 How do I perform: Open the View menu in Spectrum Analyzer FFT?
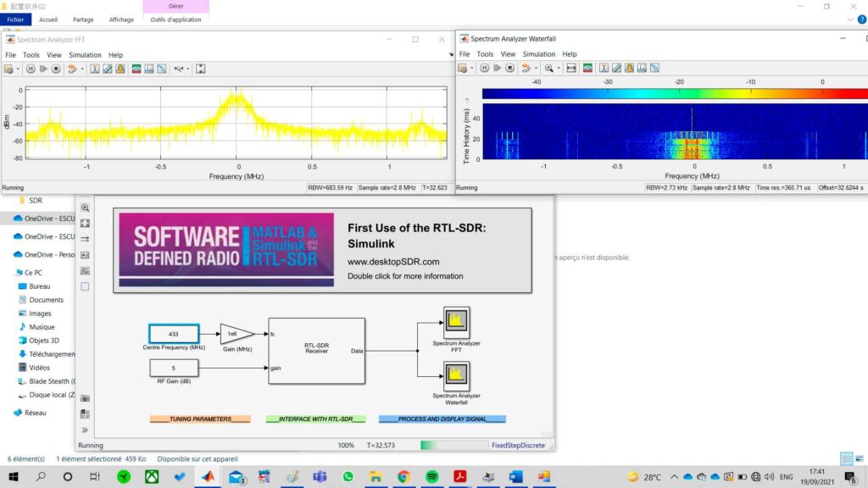(x=53, y=55)
